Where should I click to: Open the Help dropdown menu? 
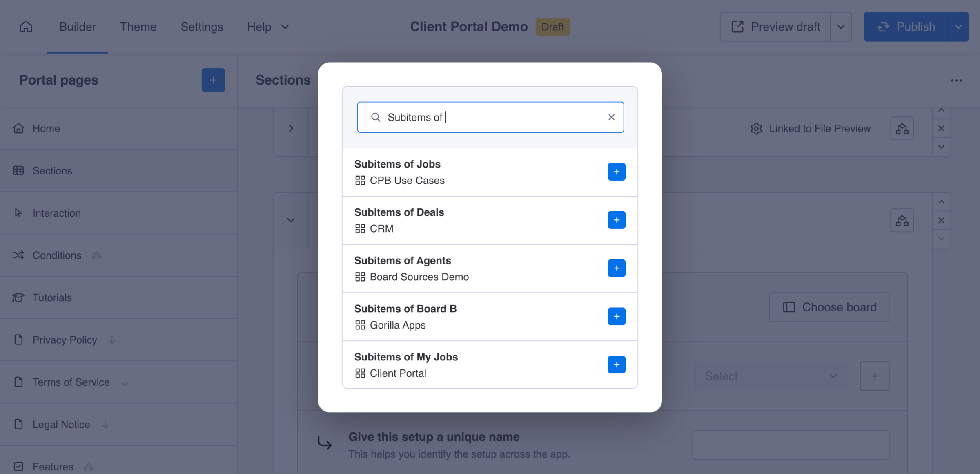point(268,27)
